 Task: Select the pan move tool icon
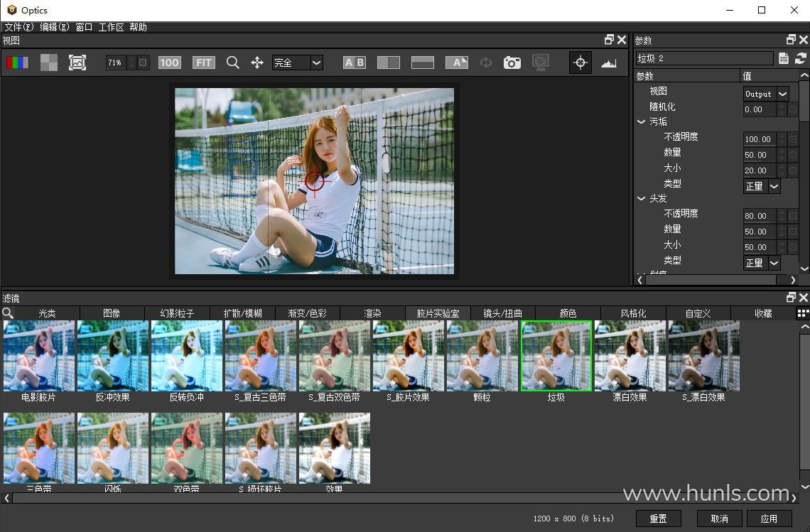(x=257, y=63)
